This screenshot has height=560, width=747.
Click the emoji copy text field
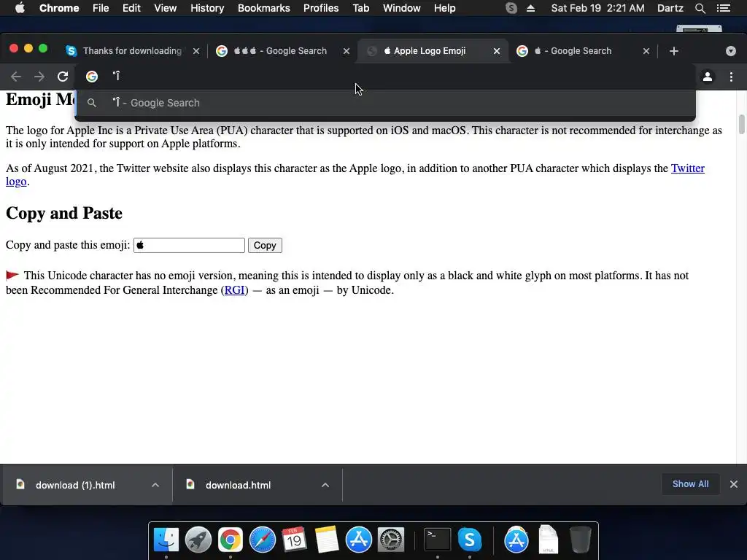pyautogui.click(x=189, y=245)
